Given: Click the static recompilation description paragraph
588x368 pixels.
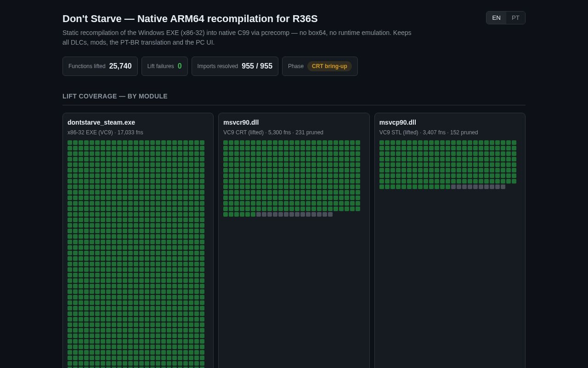Looking at the screenshot, I should [x=237, y=38].
